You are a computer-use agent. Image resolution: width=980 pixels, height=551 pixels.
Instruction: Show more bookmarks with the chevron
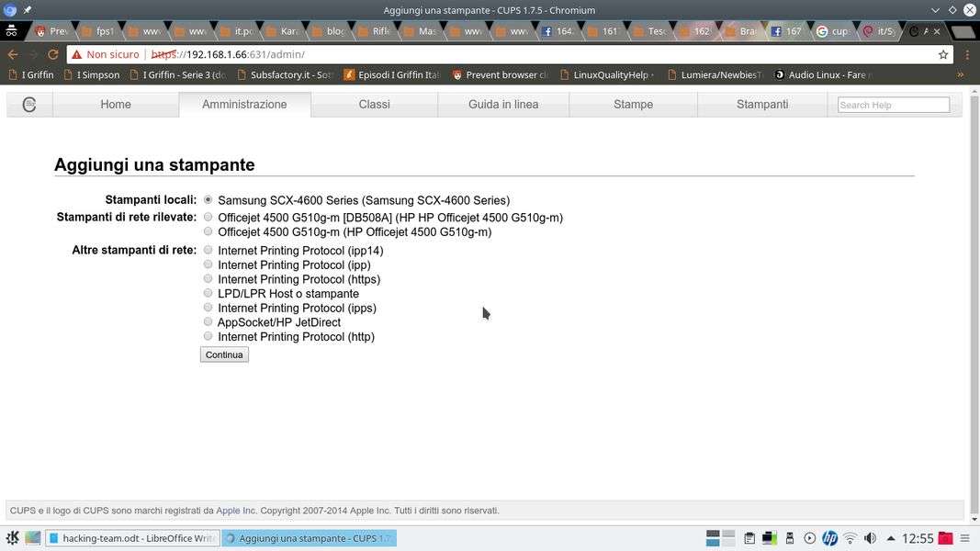pos(960,74)
